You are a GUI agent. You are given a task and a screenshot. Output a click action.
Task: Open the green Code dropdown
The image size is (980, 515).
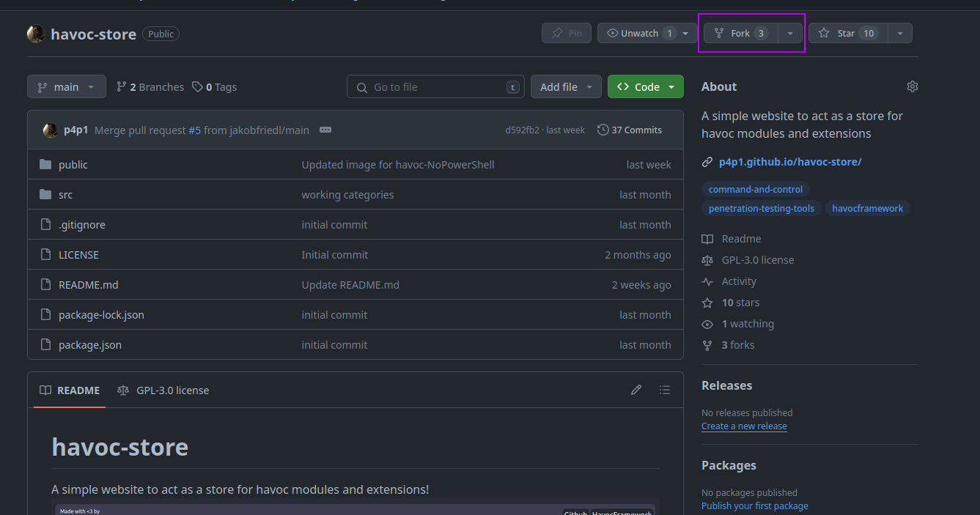tap(645, 86)
